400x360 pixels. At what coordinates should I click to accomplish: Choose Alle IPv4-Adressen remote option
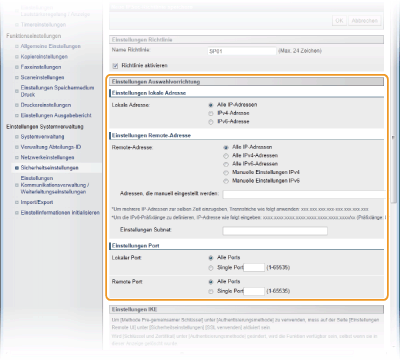pos(226,156)
